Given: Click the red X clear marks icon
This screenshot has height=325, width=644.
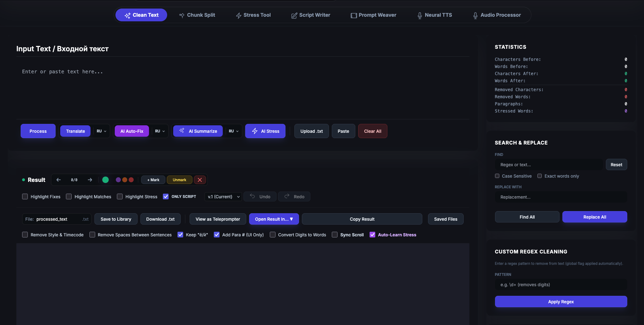Looking at the screenshot, I should pyautogui.click(x=200, y=180).
